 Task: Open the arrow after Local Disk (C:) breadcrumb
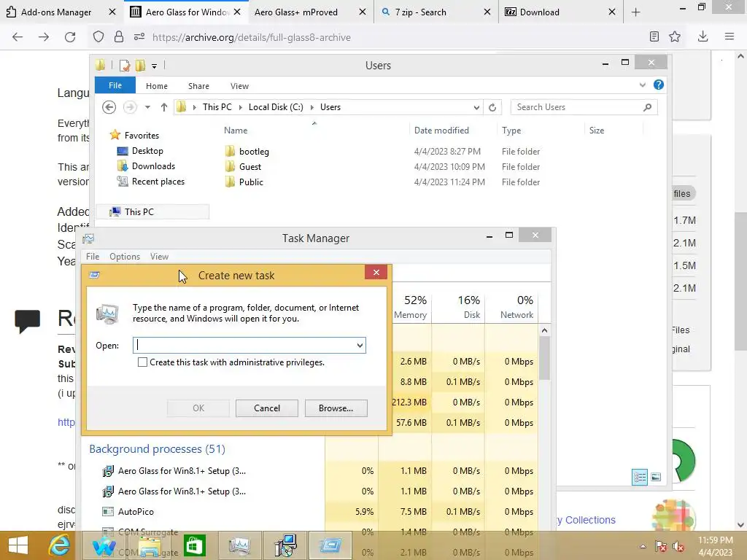pyautogui.click(x=312, y=107)
